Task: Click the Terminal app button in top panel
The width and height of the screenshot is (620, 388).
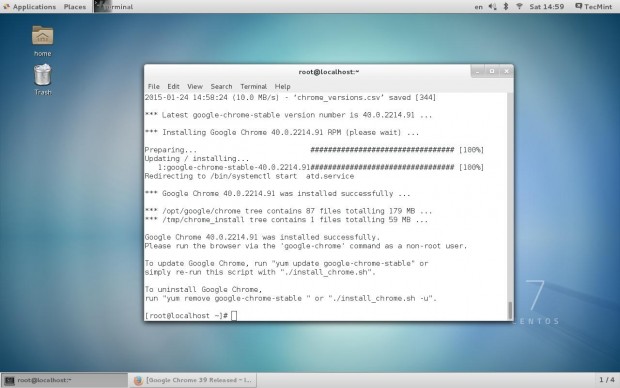Action: (x=114, y=7)
